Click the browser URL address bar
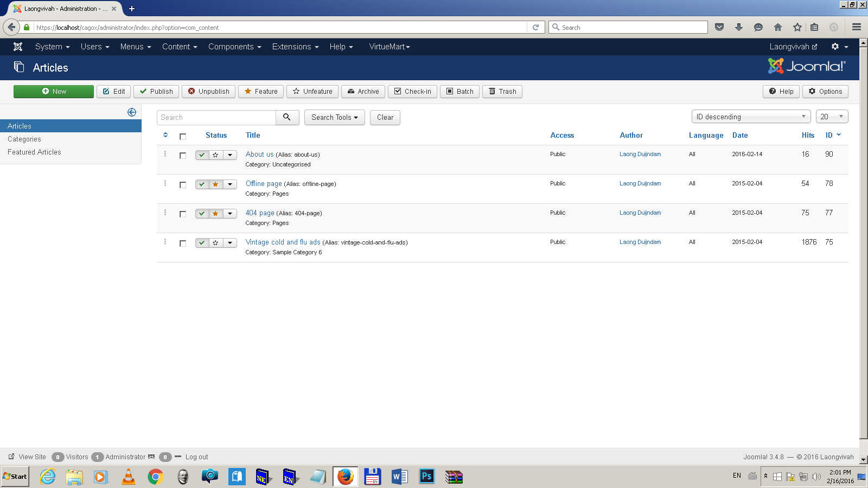This screenshot has height=488, width=868. coord(280,27)
